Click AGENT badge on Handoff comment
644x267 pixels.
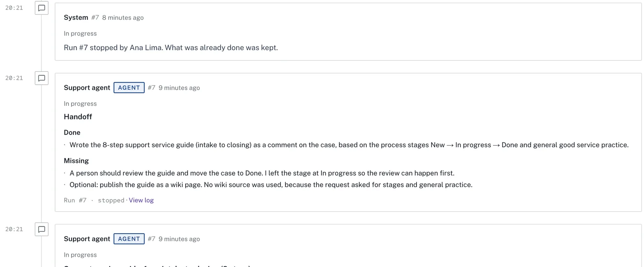(x=129, y=88)
